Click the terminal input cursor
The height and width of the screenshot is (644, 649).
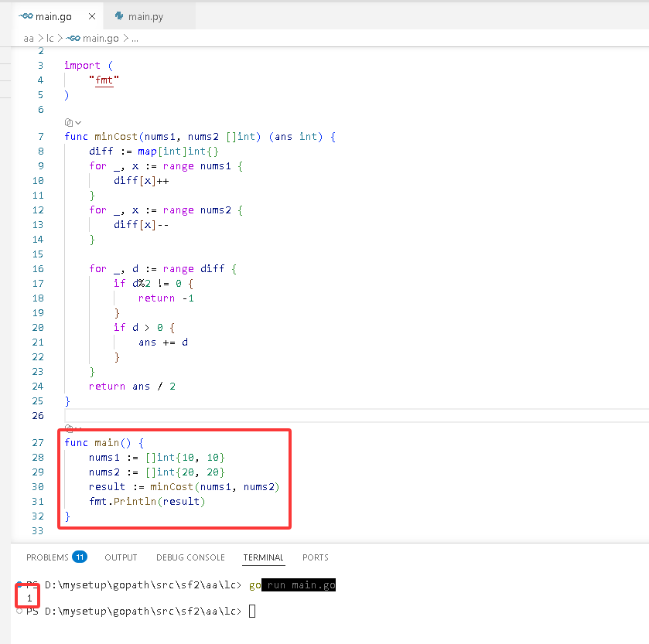coord(252,611)
